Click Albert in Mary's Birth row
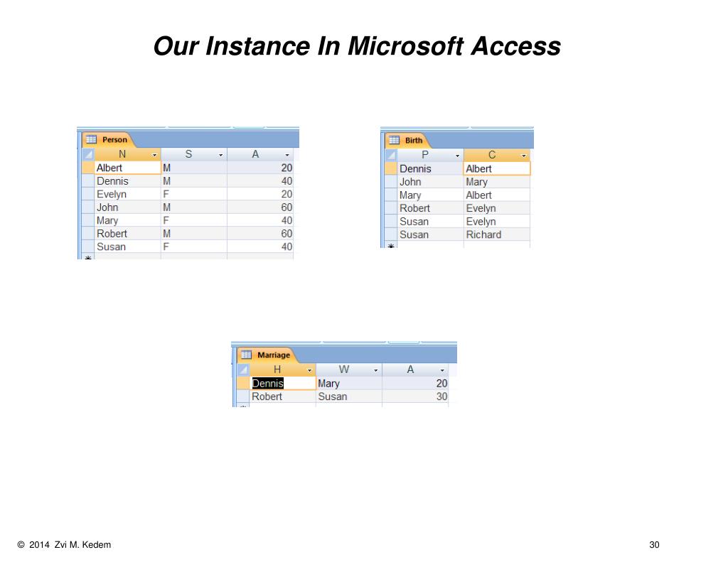Image resolution: width=728 pixels, height=562 pixels. pyautogui.click(x=497, y=195)
